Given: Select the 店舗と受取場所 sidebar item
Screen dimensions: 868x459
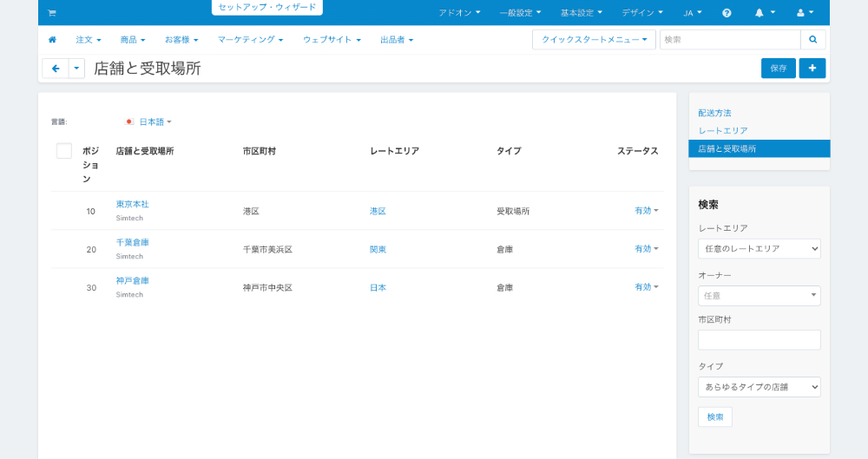Looking at the screenshot, I should (759, 148).
